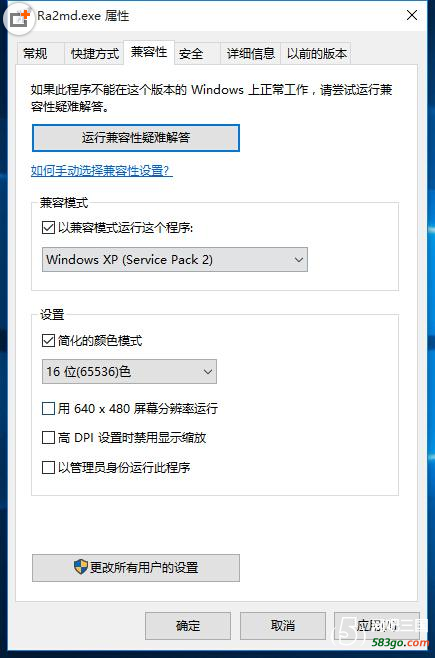Screen dimensions: 435x658
Task: Check 高 DPI 设置时禁用显示缩放
Action: [x=48, y=438]
